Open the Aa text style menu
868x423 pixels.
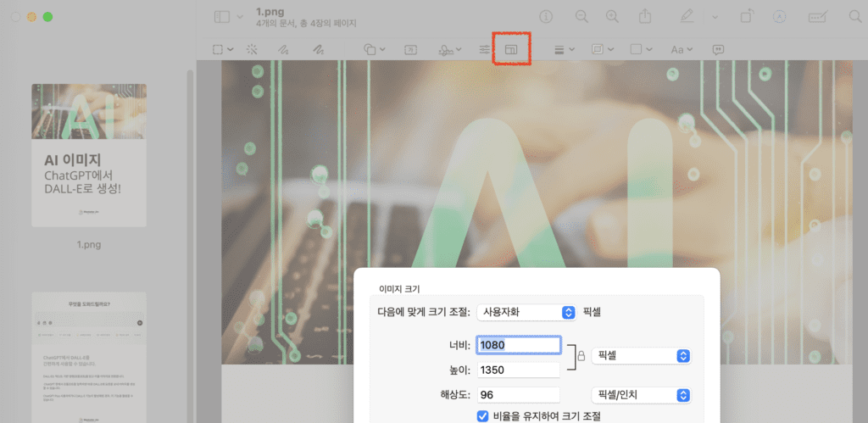(681, 49)
